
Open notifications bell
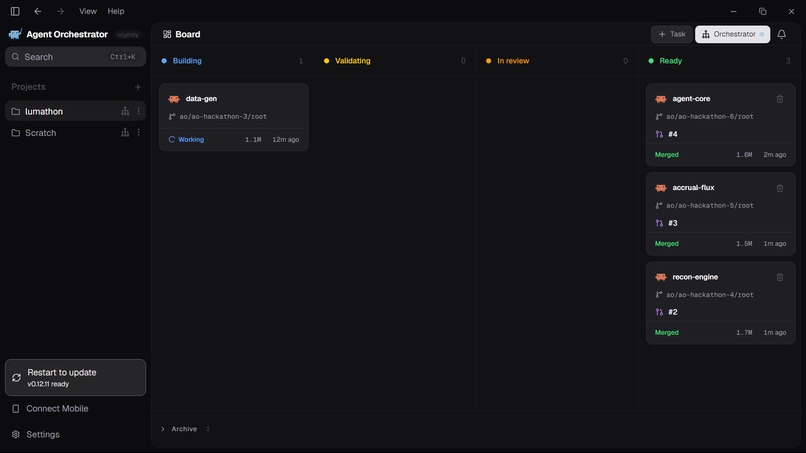[x=781, y=34]
